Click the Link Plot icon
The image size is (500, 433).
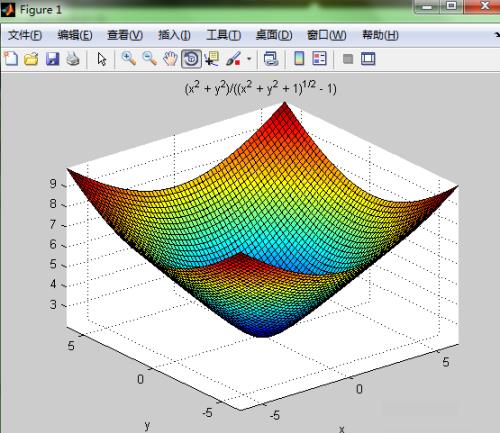coord(271,59)
